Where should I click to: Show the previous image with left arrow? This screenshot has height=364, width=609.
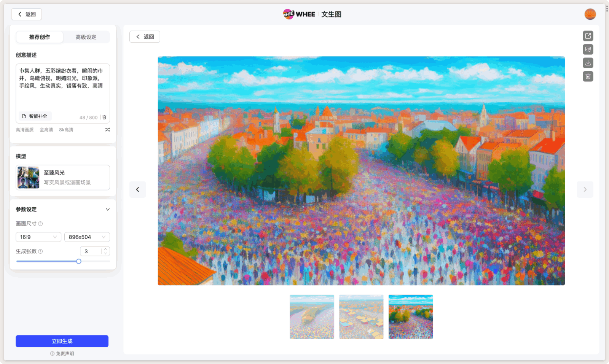click(x=137, y=189)
